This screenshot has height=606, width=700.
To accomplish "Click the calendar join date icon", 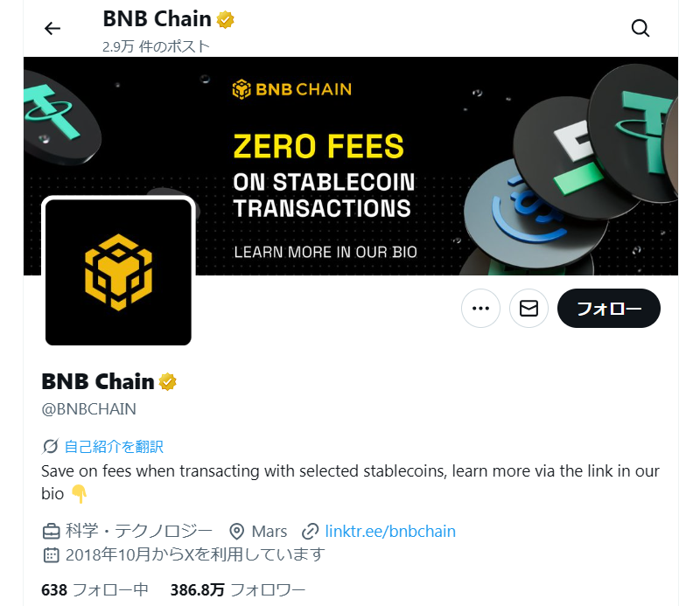I will [51, 555].
